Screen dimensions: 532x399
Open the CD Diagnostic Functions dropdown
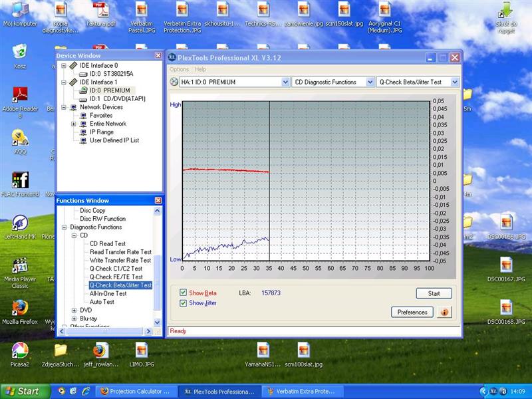(370, 82)
